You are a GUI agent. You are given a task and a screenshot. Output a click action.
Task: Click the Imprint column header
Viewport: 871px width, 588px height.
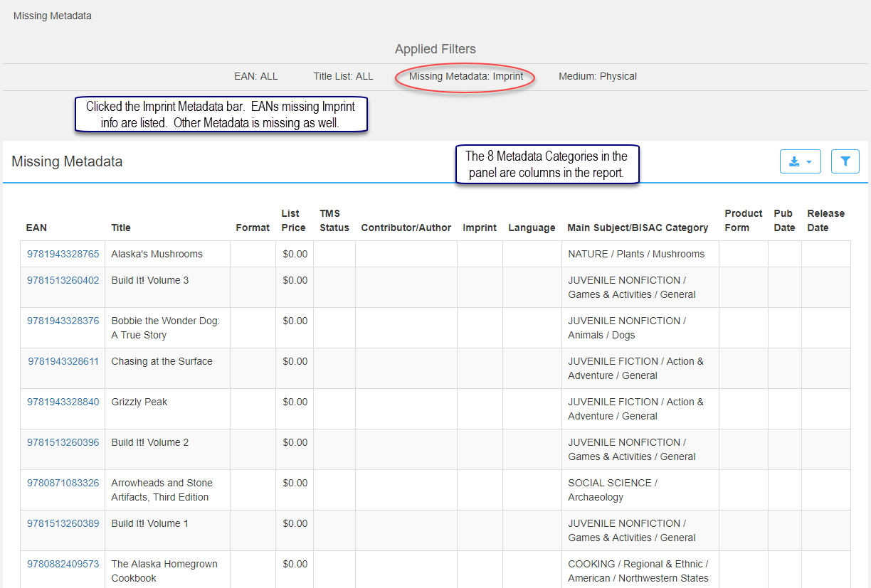click(x=480, y=228)
